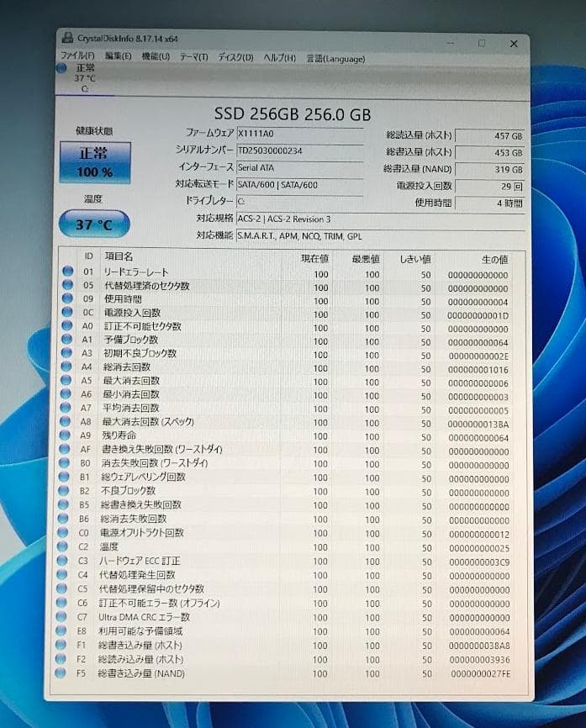The width and height of the screenshot is (586, 728).
Task: Click the interface field Serial ATA
Action: 299,167
